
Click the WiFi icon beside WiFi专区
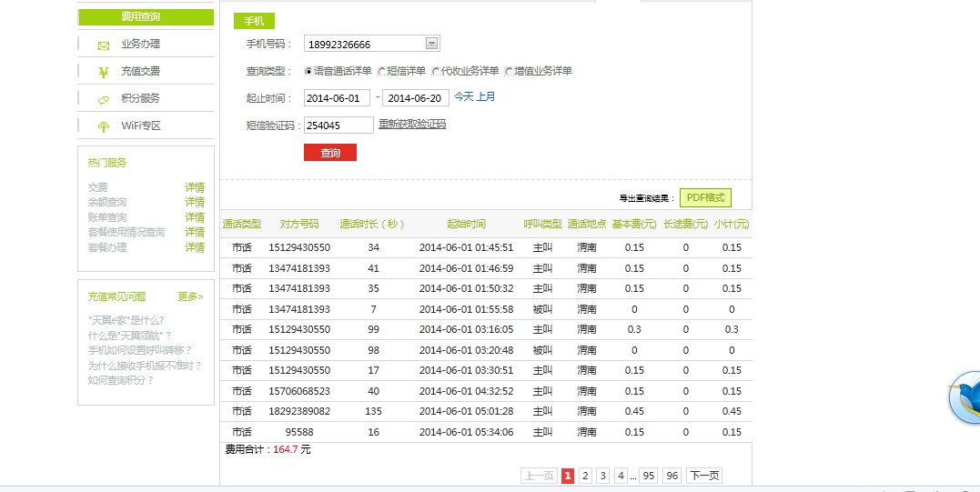[104, 126]
